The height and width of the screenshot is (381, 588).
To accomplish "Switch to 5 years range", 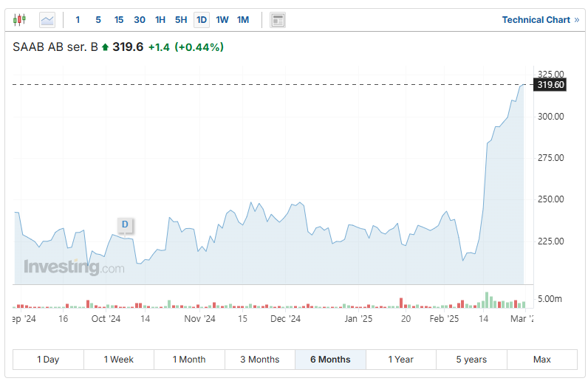I will point(471,360).
